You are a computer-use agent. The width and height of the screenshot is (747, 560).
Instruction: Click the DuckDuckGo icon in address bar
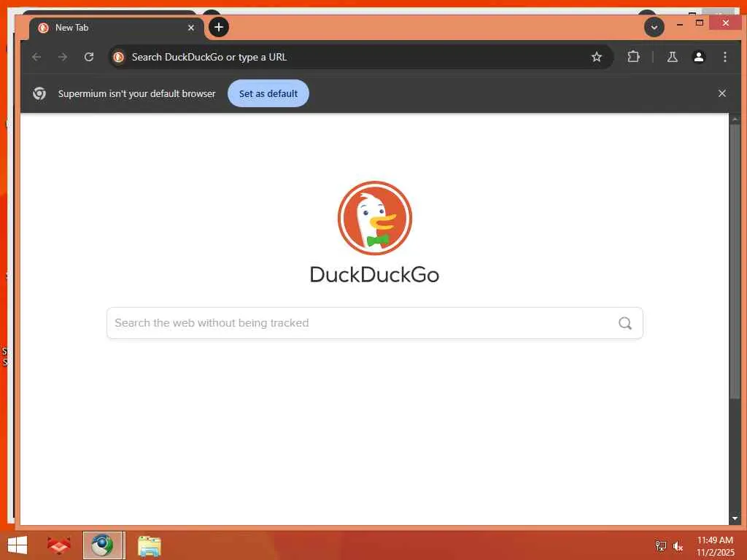pos(119,57)
